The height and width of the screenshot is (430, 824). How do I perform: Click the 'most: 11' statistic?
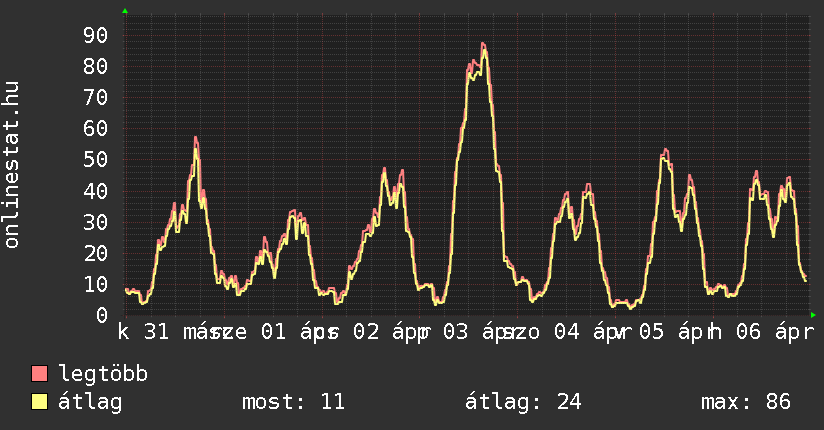click(293, 402)
